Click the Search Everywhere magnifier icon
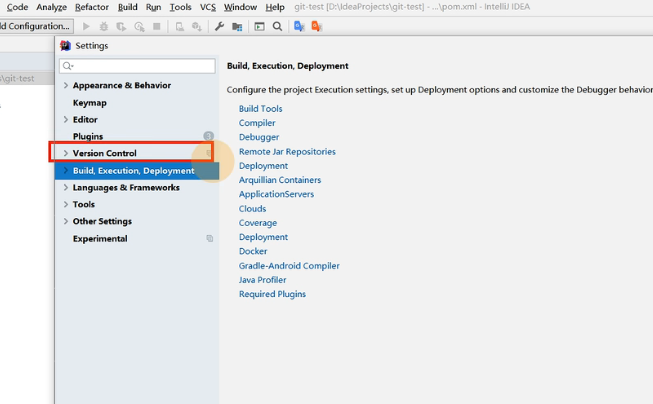The width and height of the screenshot is (653, 404). [277, 27]
